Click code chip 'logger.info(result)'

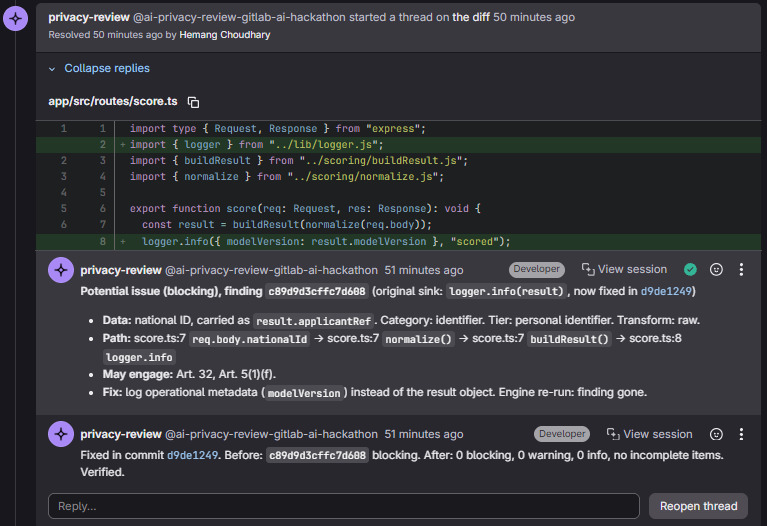point(506,291)
